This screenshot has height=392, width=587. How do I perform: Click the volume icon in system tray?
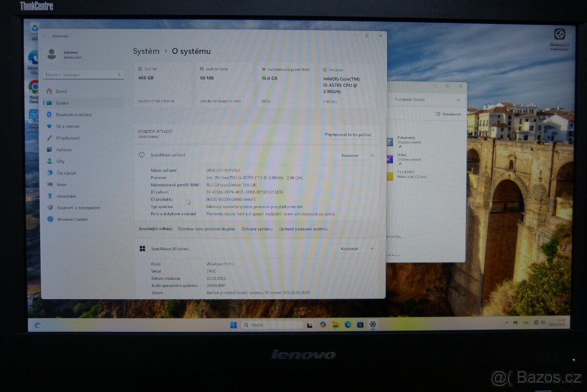point(543,322)
